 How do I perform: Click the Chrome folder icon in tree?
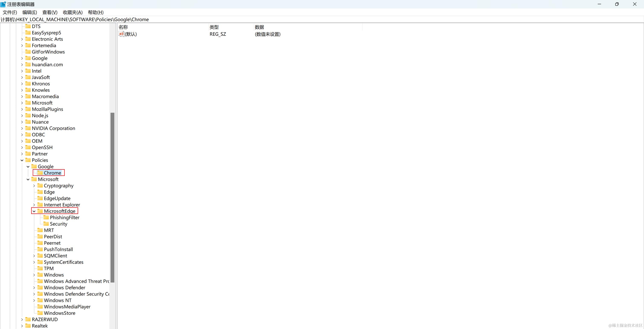(x=40, y=173)
